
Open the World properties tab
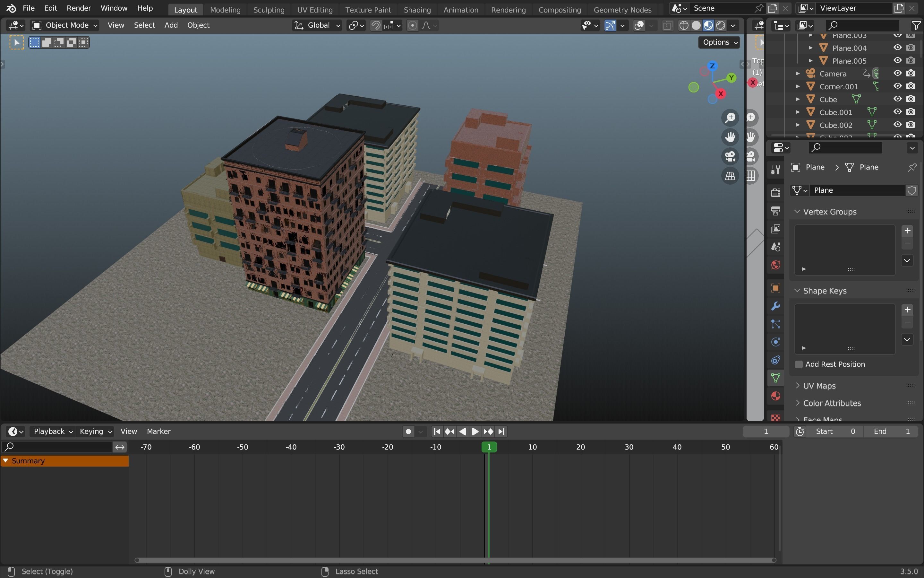click(x=775, y=265)
